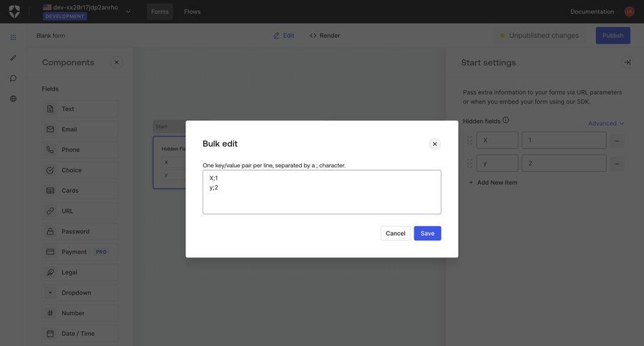Select the Edit mode tab

click(x=284, y=35)
